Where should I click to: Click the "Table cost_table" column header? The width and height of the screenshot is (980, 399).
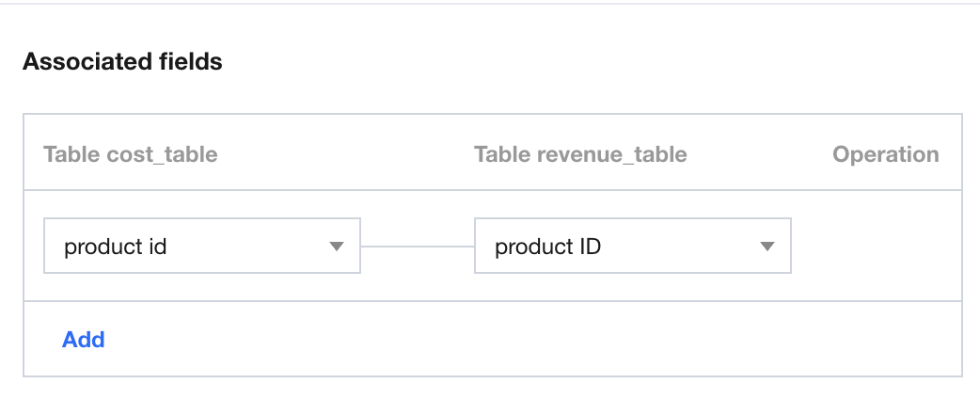131,154
